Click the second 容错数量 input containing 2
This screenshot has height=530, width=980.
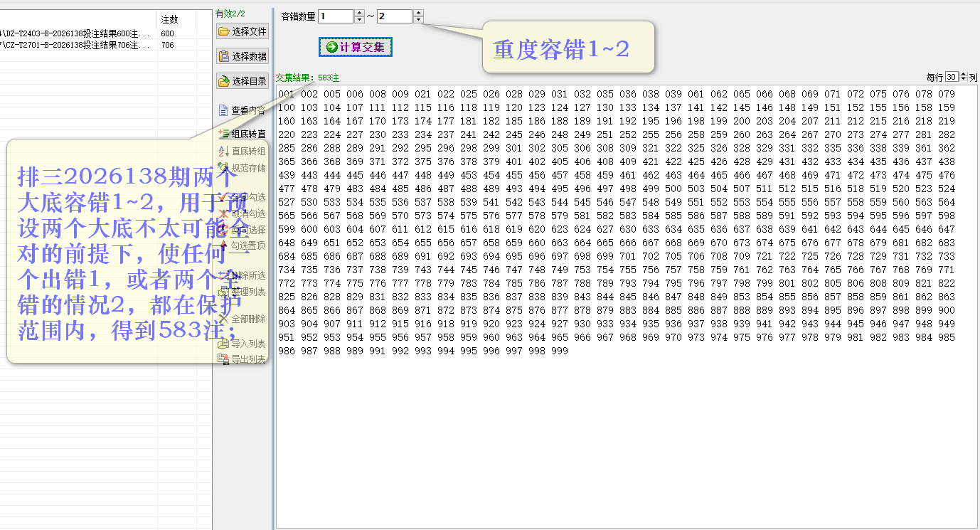tap(395, 16)
